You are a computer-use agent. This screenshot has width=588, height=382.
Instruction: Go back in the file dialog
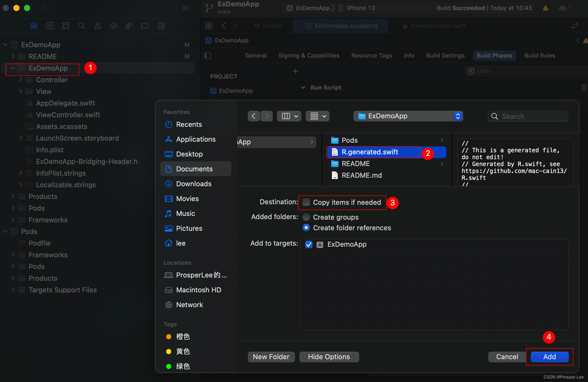(x=254, y=116)
